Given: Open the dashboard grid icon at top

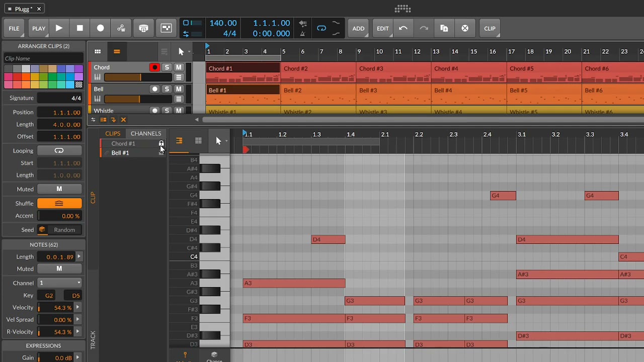Looking at the screenshot, I should pos(403,9).
